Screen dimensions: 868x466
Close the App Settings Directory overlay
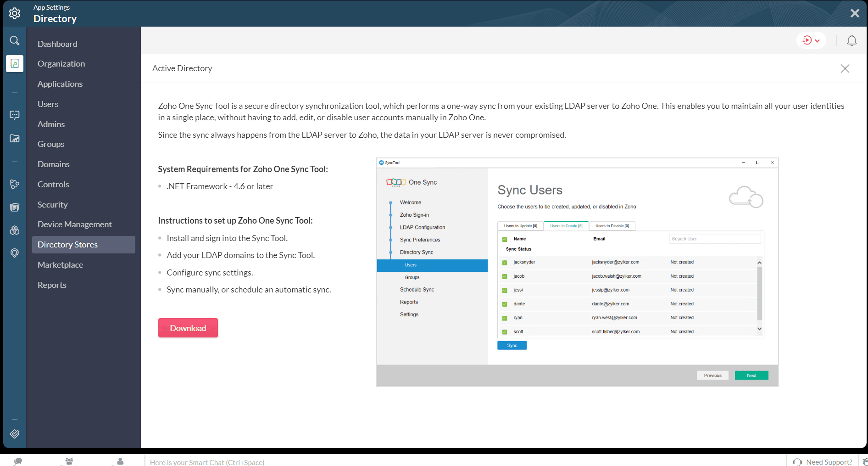click(855, 13)
